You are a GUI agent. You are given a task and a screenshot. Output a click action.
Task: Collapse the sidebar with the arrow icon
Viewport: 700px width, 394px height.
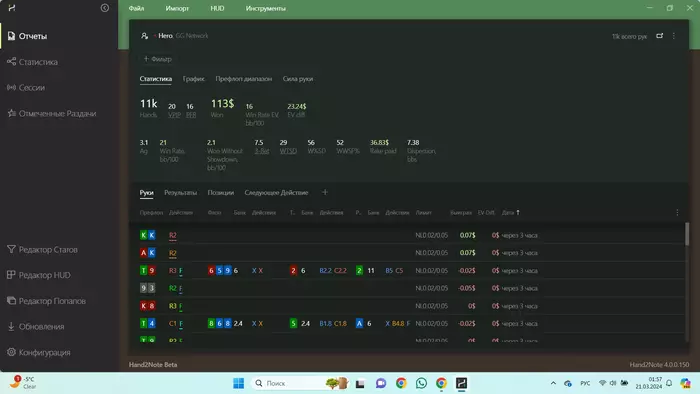point(104,8)
